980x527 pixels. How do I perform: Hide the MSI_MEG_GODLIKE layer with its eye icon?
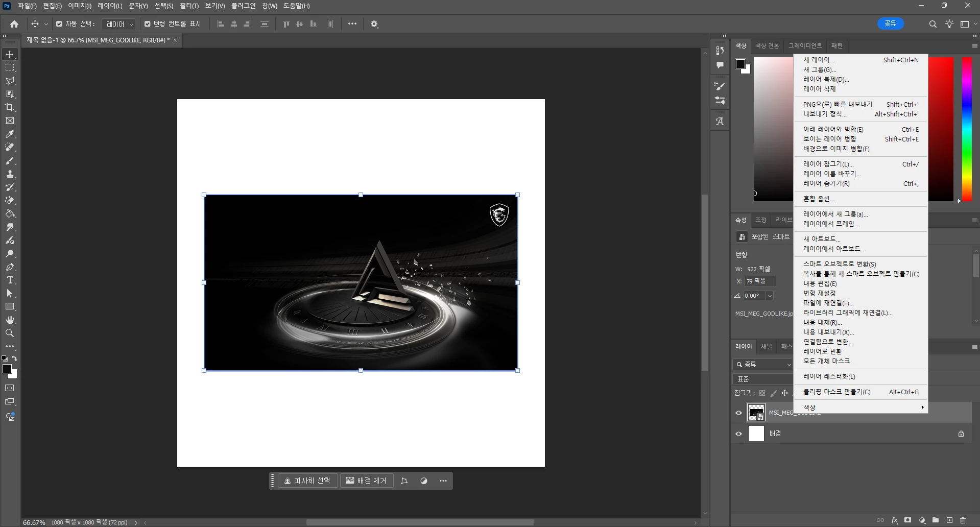[x=738, y=413]
